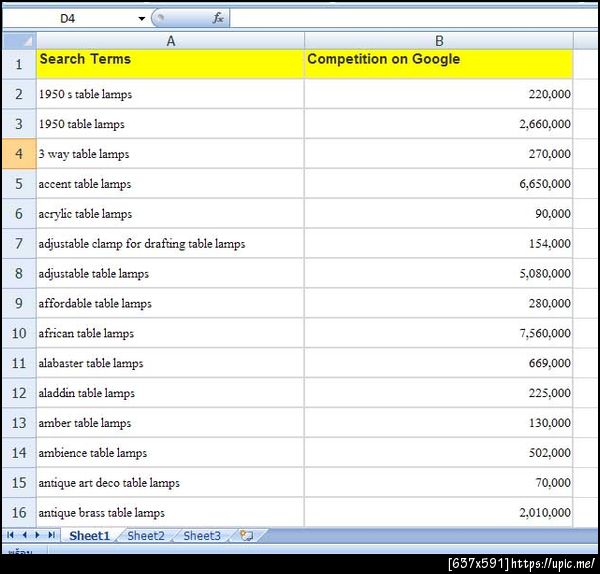Click cell 'affordable table lamps'
Screen dimensions: 600x574
click(170, 303)
